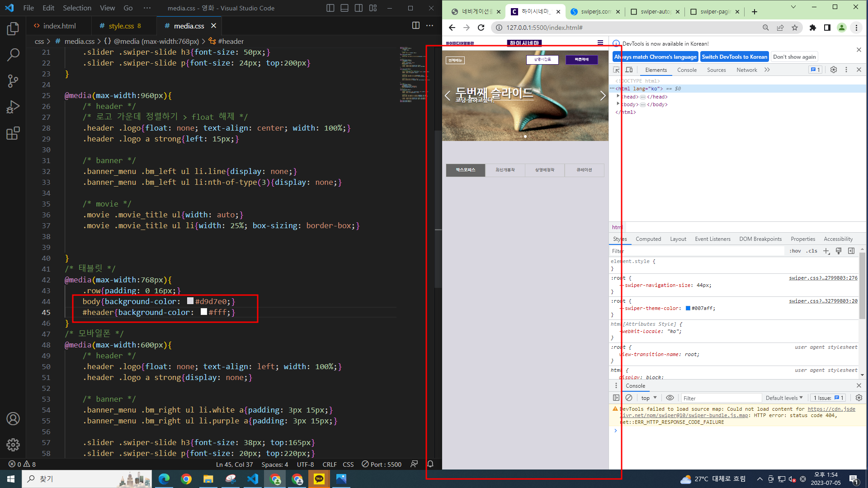Toggle the live expression eye icon
Image resolution: width=868 pixels, height=488 pixels.
click(670, 398)
